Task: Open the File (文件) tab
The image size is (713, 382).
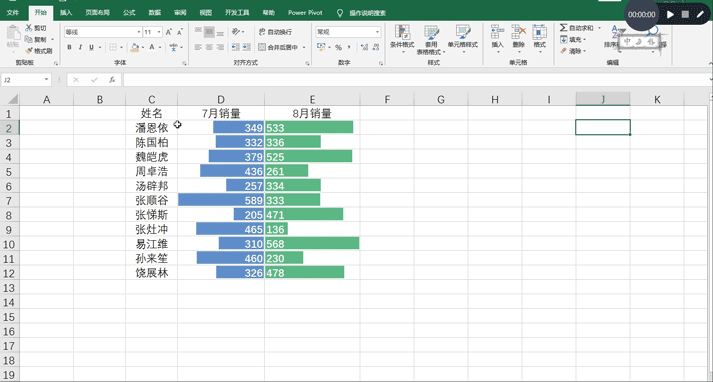Action: tap(13, 13)
